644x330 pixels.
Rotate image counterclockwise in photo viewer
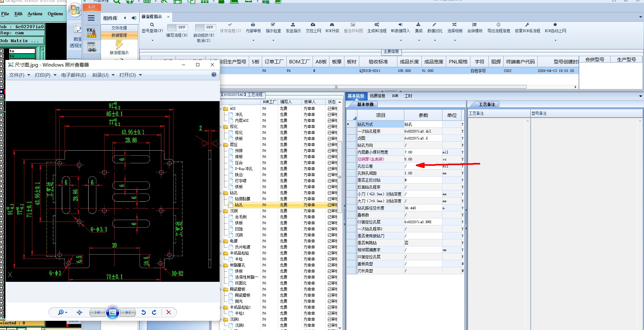click(143, 313)
